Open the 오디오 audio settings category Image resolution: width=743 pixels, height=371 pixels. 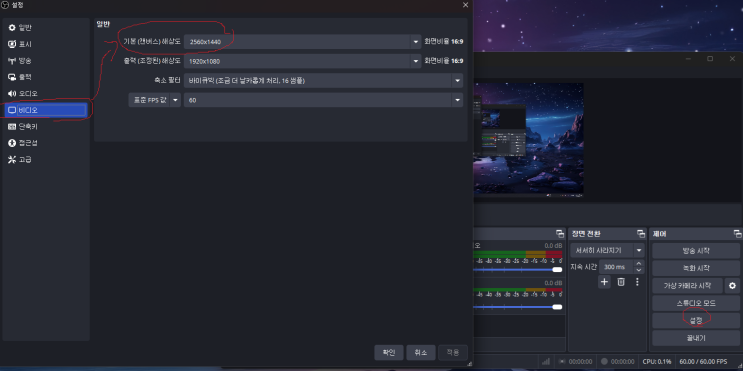(x=45, y=93)
